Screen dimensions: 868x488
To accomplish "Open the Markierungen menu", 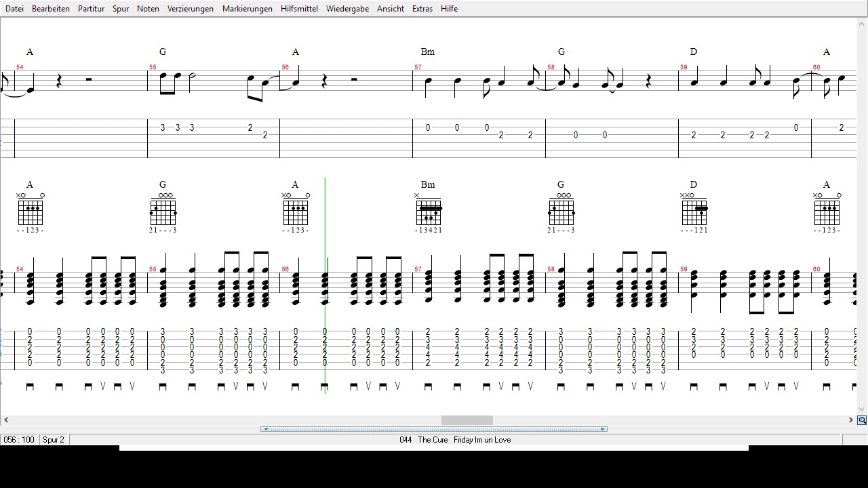I will (248, 9).
